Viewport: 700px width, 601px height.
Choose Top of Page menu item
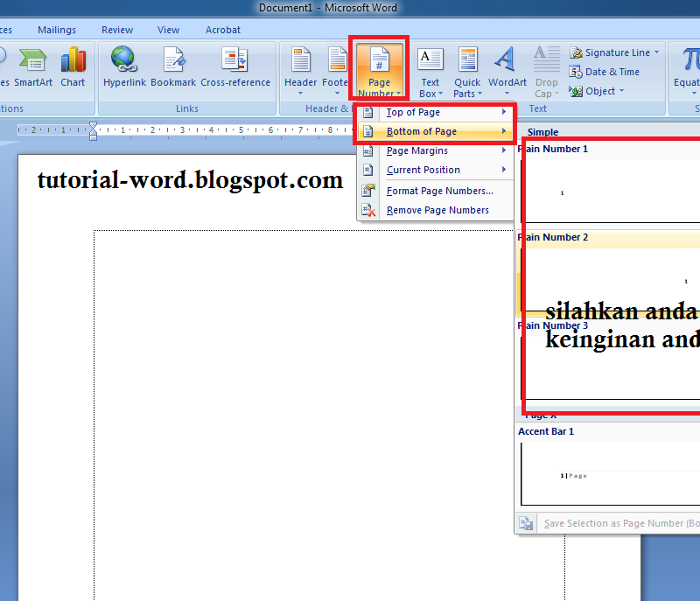[435, 112]
